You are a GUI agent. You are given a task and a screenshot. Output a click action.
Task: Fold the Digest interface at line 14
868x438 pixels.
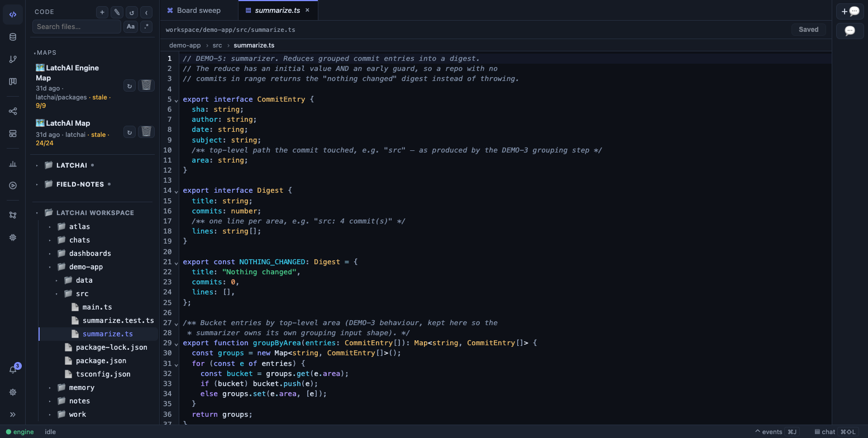177,191
